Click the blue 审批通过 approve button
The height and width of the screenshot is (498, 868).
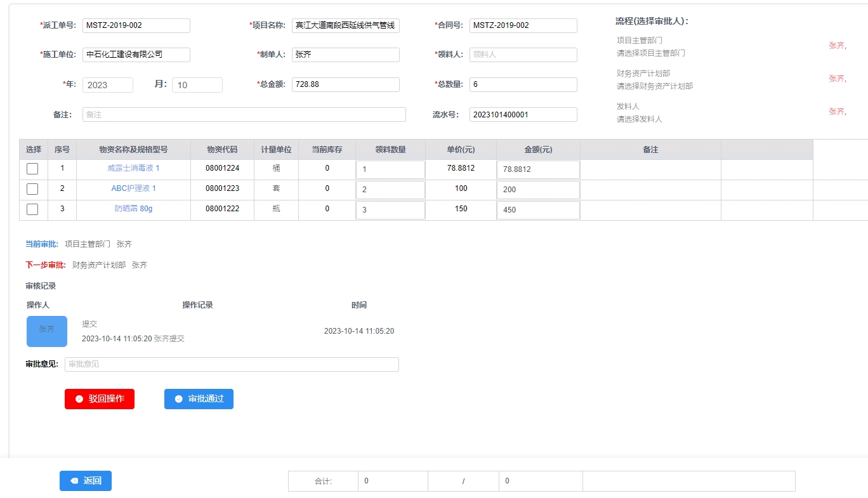[199, 399]
